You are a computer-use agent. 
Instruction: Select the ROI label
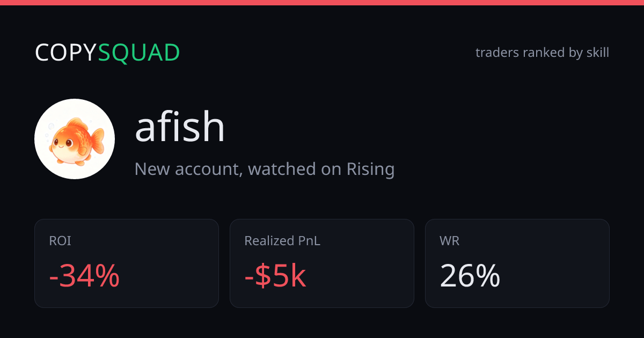pyautogui.click(x=60, y=241)
